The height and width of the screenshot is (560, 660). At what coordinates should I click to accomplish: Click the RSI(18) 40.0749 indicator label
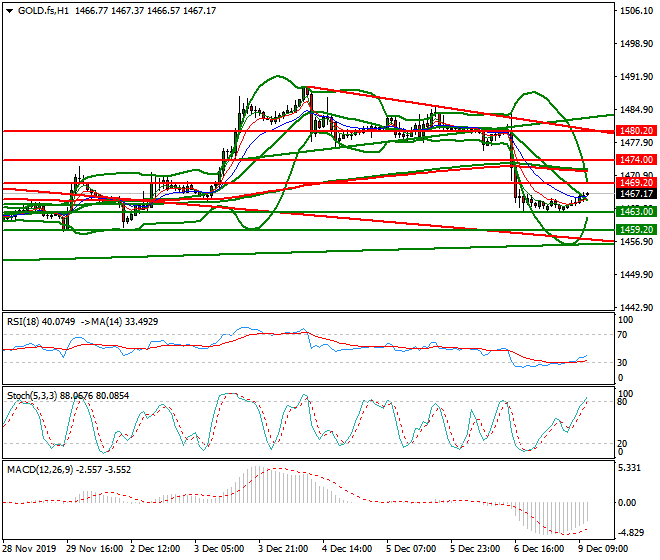click(x=41, y=322)
